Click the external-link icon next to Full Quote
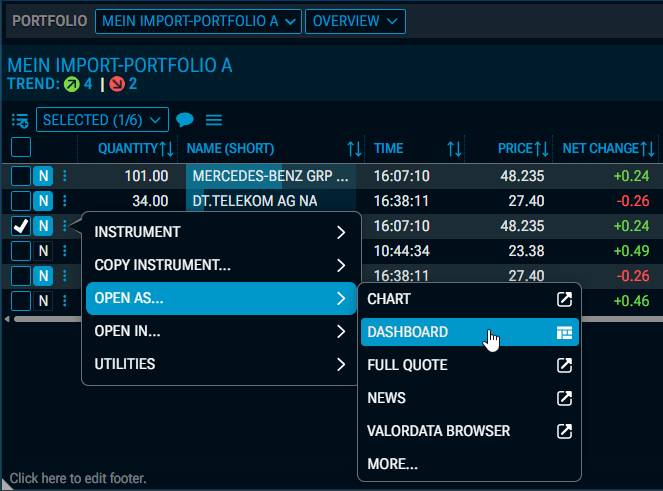 (x=564, y=365)
